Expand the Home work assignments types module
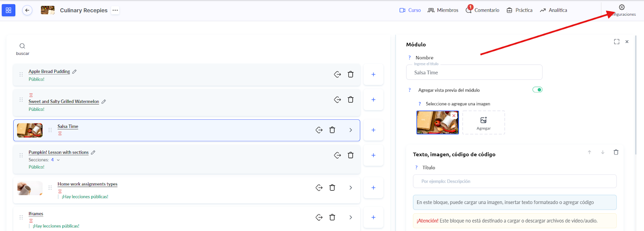The width and height of the screenshot is (644, 231). click(x=351, y=188)
